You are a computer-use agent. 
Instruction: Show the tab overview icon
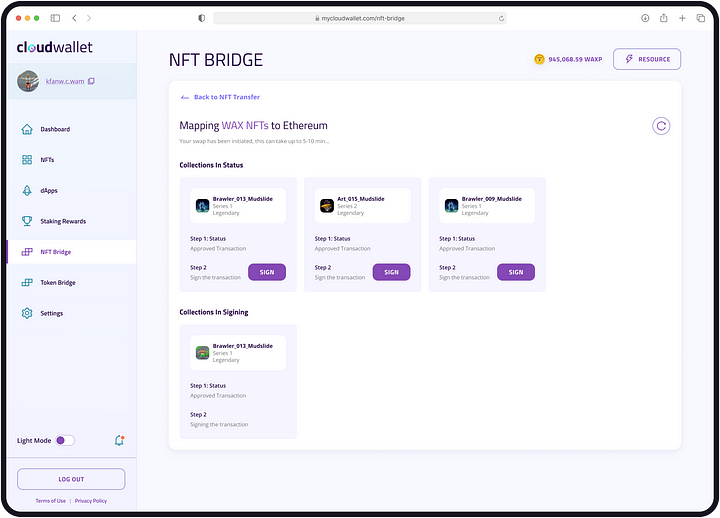(701, 18)
